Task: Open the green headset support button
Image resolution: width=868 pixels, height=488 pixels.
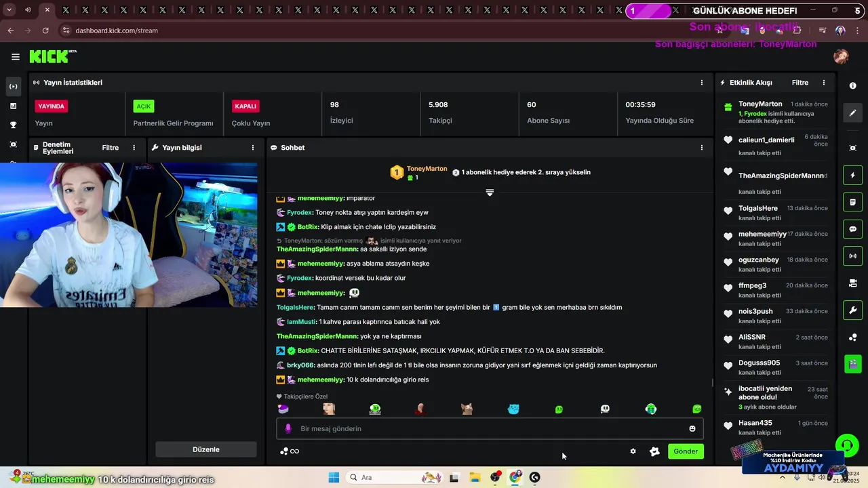Action: (846, 445)
